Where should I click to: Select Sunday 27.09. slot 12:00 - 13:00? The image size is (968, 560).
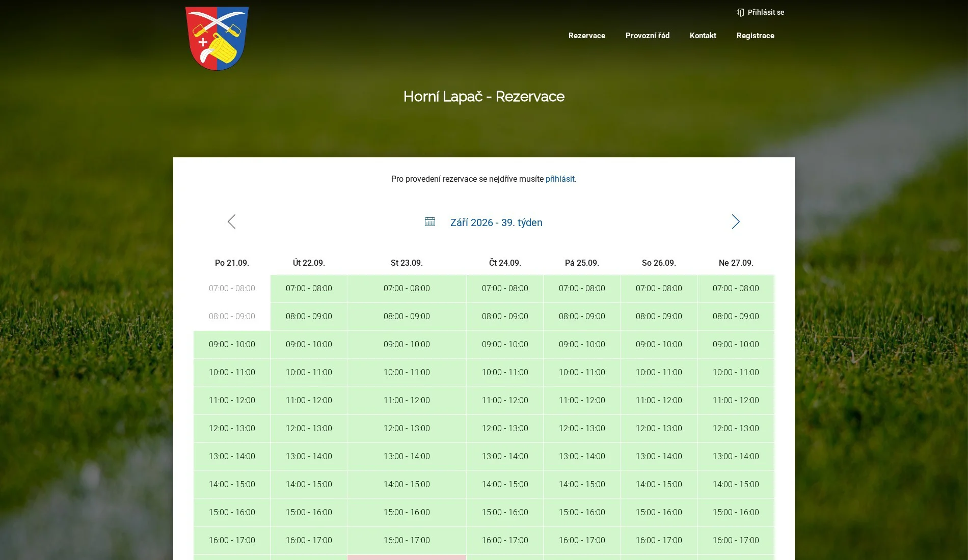736,429
